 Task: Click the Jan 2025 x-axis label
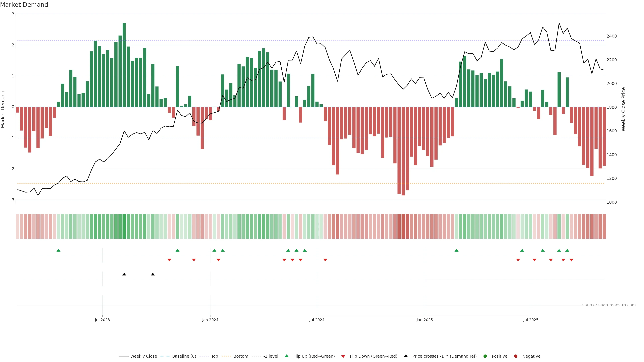[424, 320]
